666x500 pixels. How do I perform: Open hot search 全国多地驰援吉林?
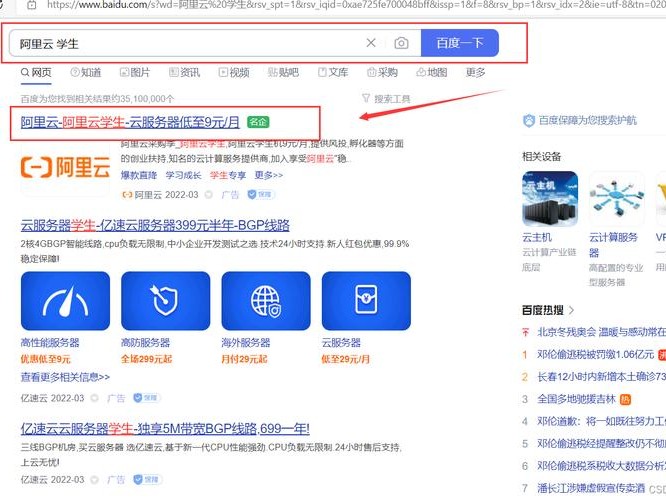coord(576,399)
